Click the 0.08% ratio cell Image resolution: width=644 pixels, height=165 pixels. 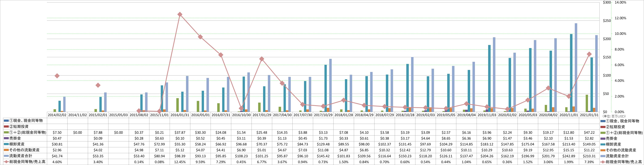click(159, 162)
